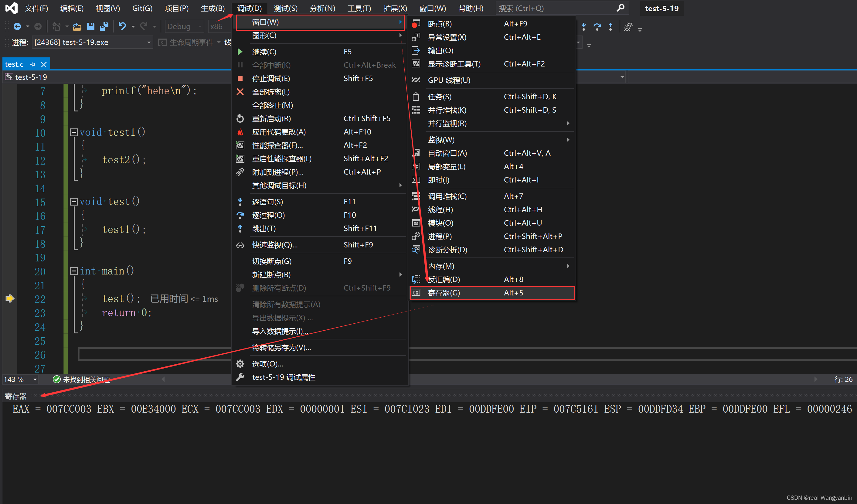Click the QuickWatch glasses icon

(240, 245)
